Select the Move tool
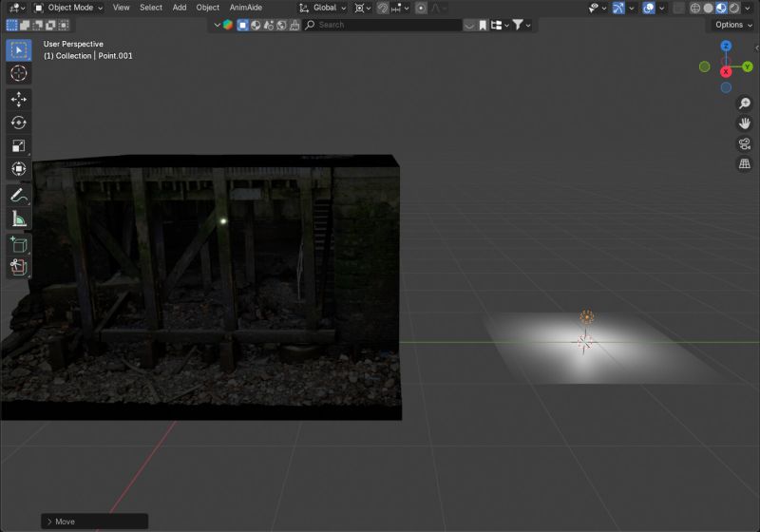Screen dimensions: 760x532 tap(18, 100)
